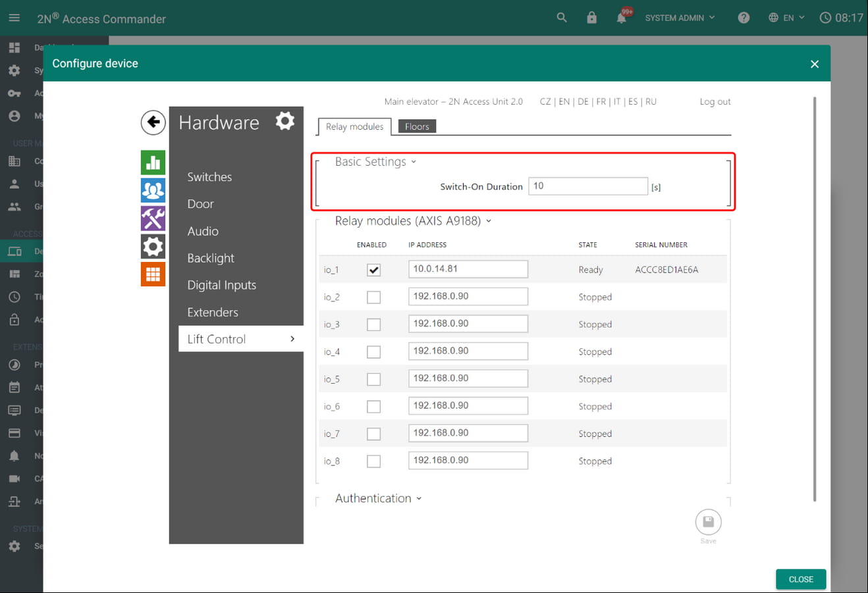The image size is (868, 593).
Task: Open the hamburger main menu
Action: [x=14, y=18]
